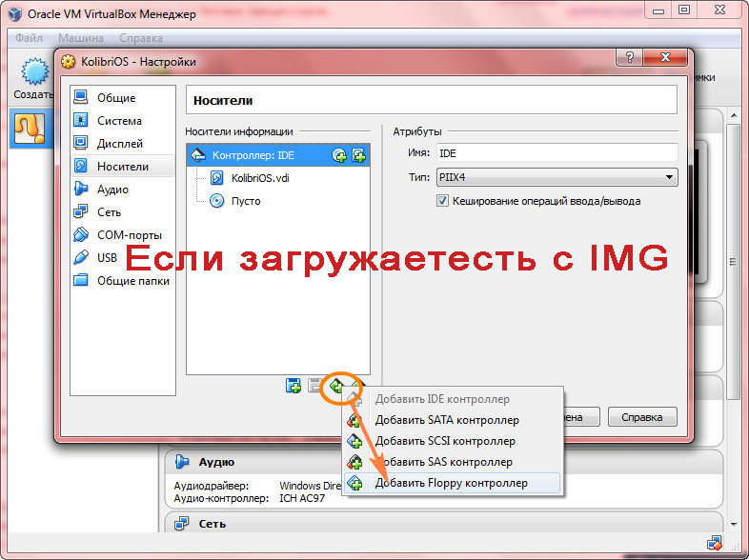
Task: Open the Сеть settings category
Action: (109, 212)
